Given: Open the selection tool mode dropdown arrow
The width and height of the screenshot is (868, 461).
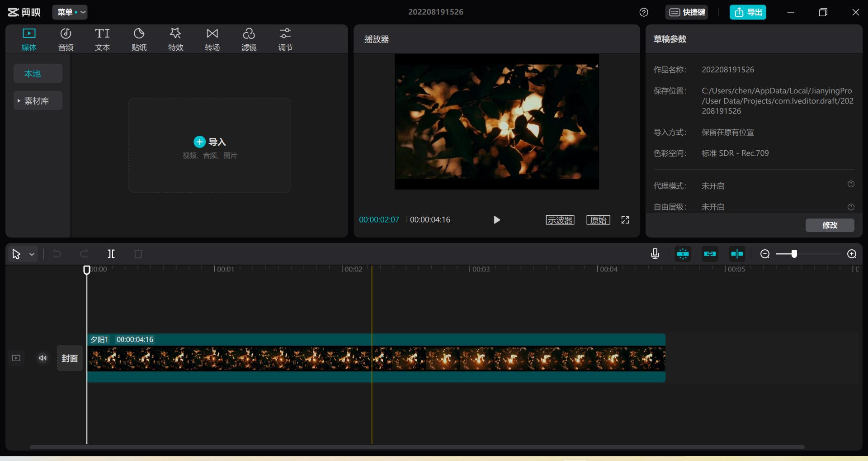Looking at the screenshot, I should pos(32,254).
